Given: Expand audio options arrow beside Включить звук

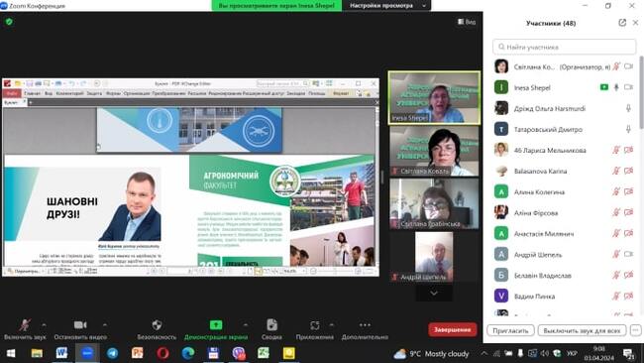Looking at the screenshot, I should (x=44, y=324).
